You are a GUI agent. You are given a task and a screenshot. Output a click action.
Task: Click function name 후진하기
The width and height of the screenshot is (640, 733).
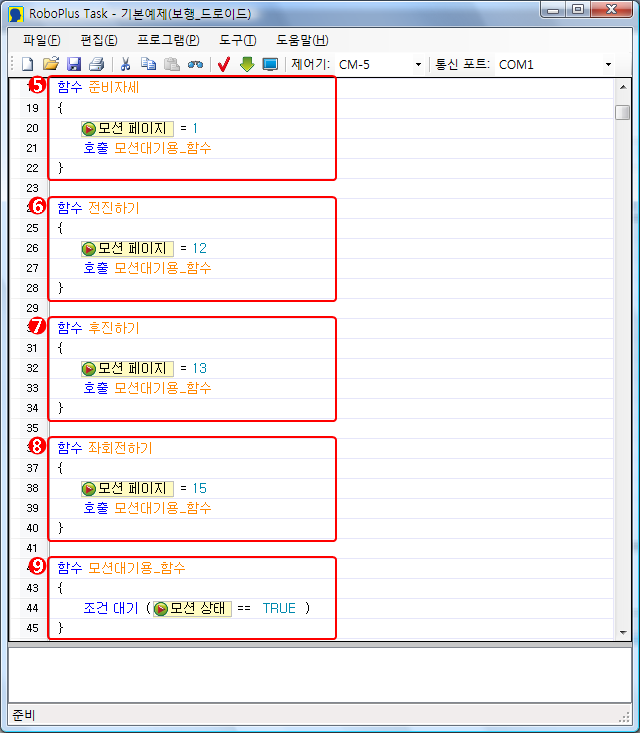tap(114, 328)
